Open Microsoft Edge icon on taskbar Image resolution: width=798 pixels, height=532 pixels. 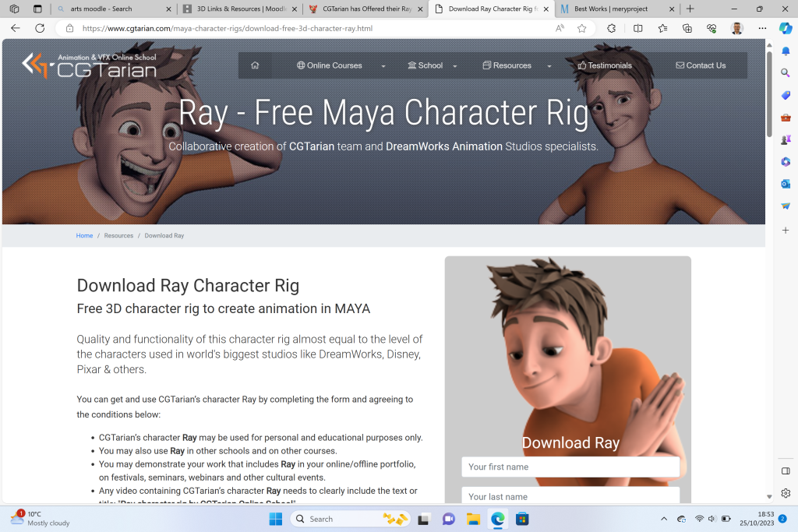pyautogui.click(x=498, y=519)
